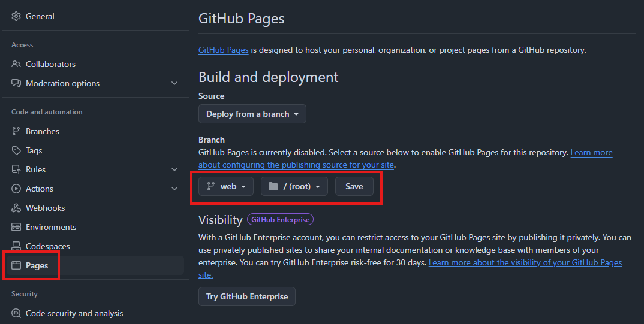Click Try GitHub Enterprise button

click(247, 296)
